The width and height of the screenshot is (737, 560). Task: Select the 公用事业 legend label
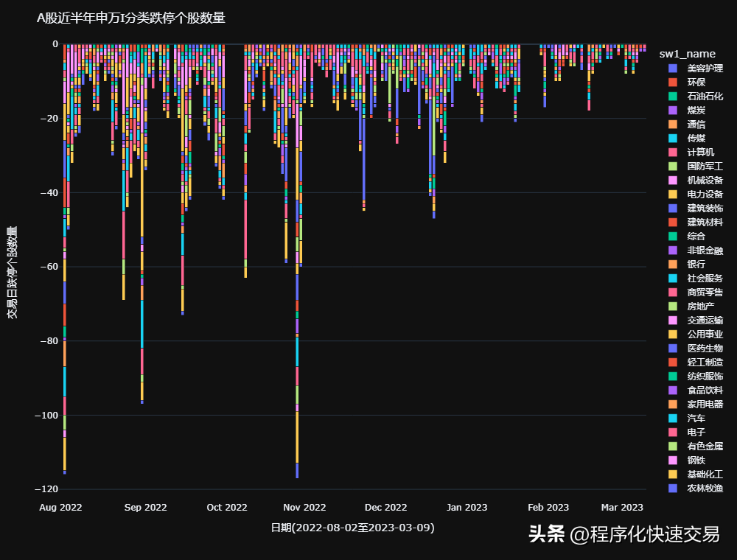[705, 335]
